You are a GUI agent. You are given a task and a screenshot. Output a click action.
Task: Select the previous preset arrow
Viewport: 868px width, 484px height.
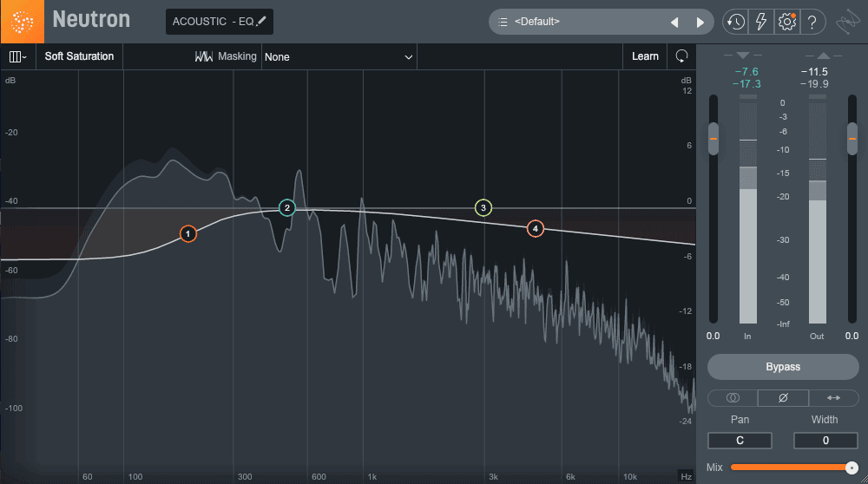pyautogui.click(x=674, y=23)
